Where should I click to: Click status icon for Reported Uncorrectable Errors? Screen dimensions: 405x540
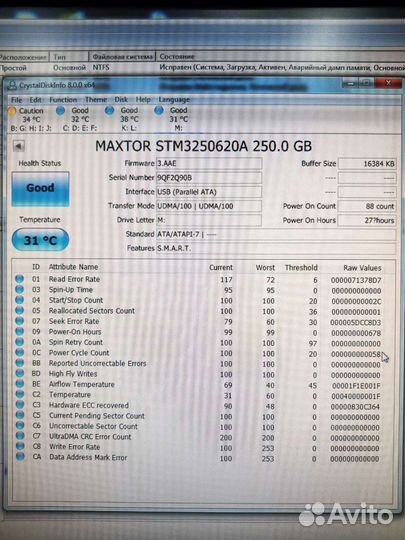point(20,363)
